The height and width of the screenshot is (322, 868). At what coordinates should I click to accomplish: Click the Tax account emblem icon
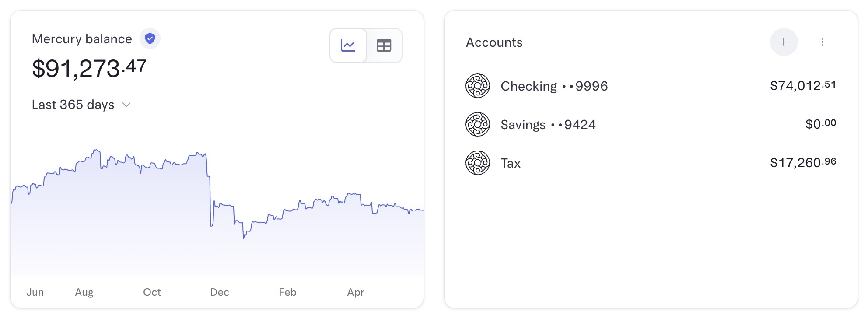tap(478, 163)
